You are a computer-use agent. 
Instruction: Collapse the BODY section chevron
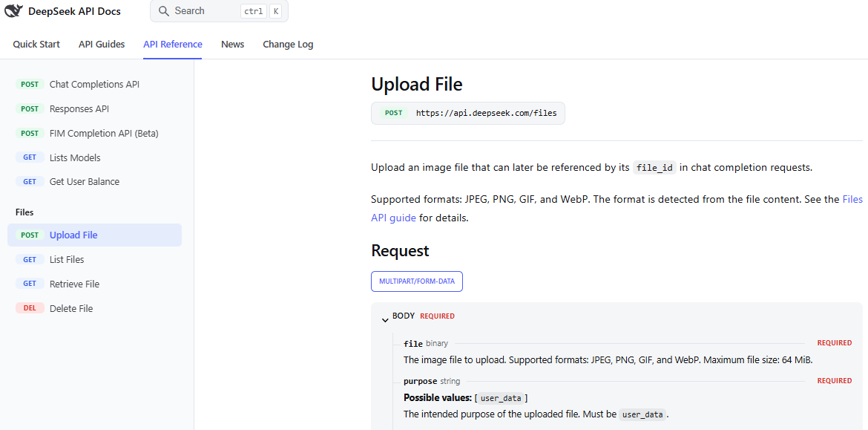tap(385, 320)
